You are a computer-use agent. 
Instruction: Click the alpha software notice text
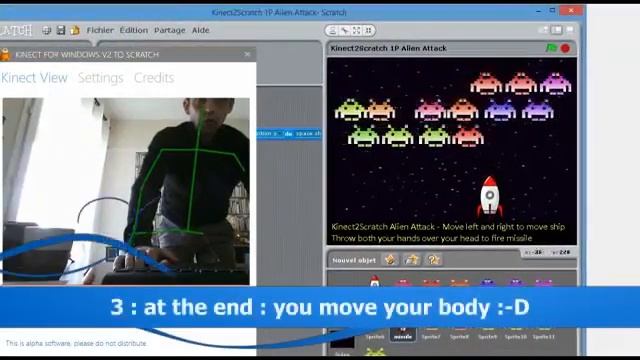pyautogui.click(x=76, y=343)
